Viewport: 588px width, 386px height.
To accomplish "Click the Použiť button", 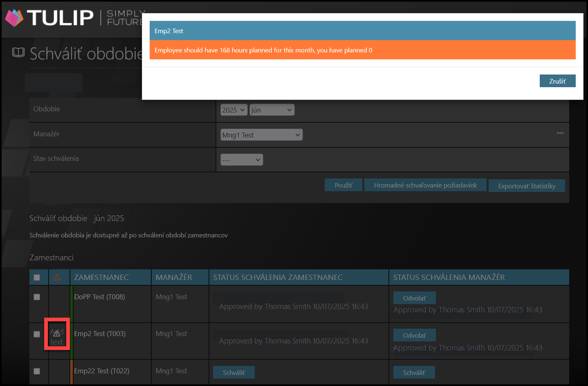I will pyautogui.click(x=343, y=185).
